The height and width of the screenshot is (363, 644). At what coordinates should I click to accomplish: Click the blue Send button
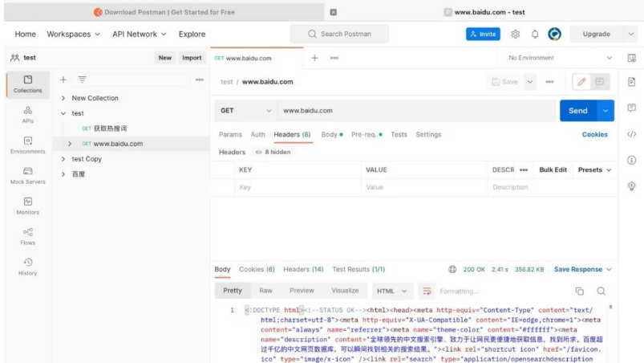pos(578,111)
